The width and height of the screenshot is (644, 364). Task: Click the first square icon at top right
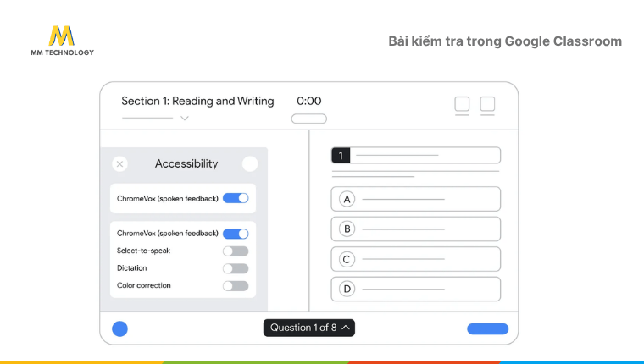462,104
